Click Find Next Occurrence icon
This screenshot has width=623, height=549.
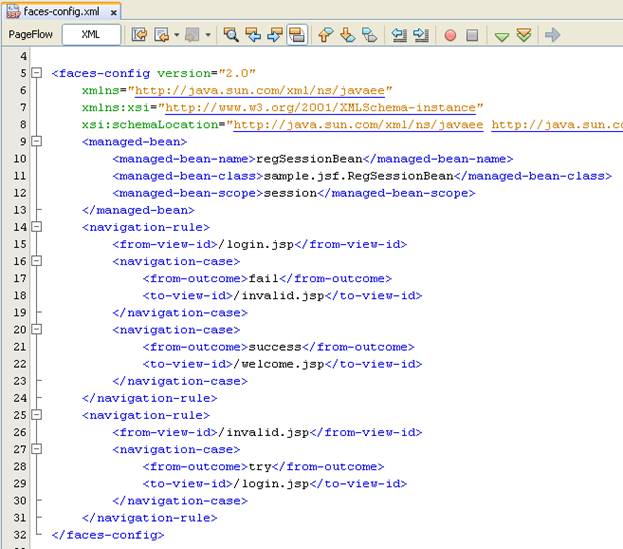coord(275,35)
